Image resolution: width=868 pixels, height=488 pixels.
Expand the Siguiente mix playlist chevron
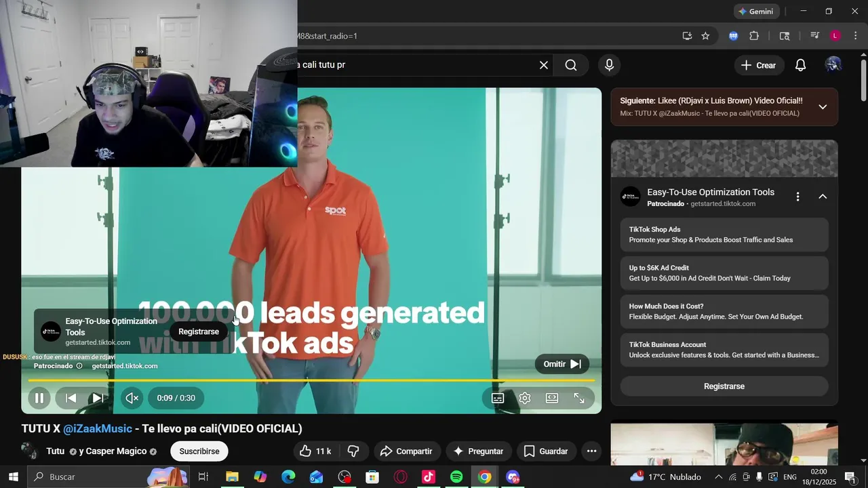click(x=823, y=107)
